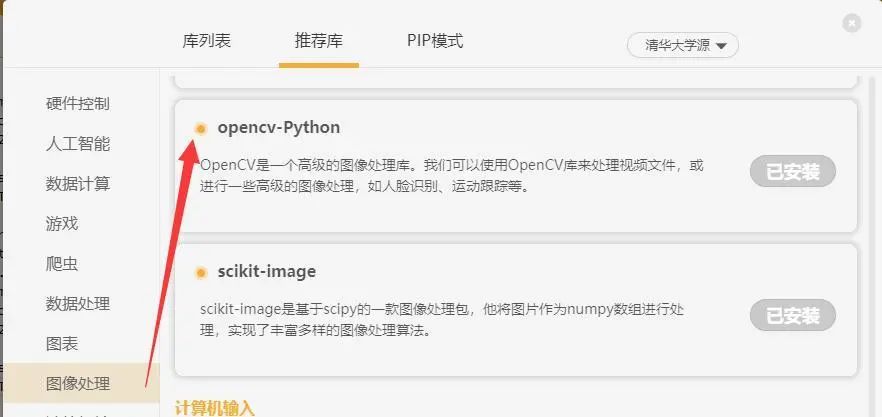This screenshot has height=417, width=882.
Task: Open the 数据计算 category
Action: 78,184
